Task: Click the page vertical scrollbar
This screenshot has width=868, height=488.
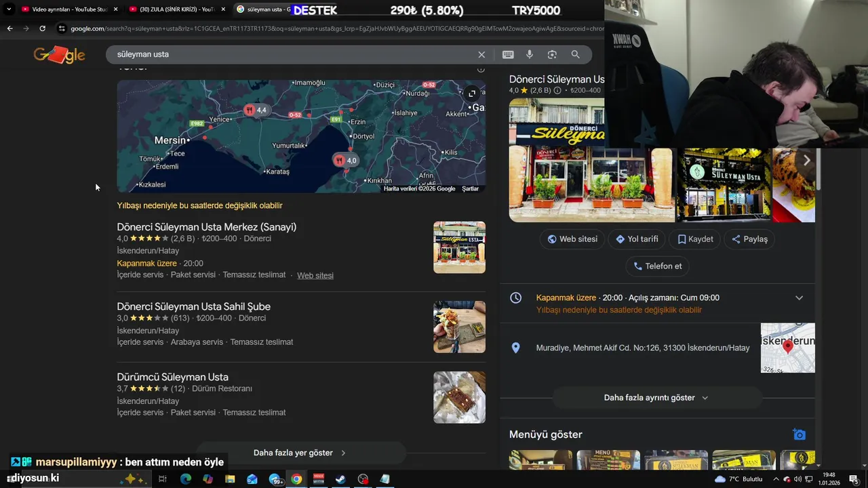Action: tap(818, 169)
